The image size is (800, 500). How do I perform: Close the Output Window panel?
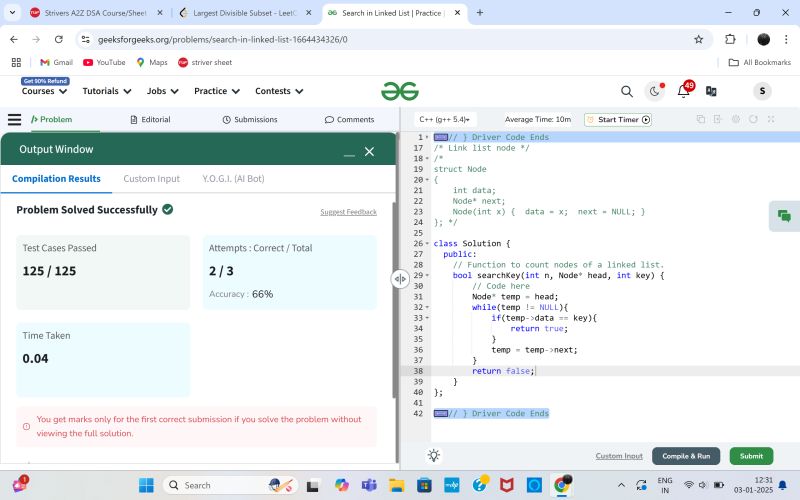point(369,151)
